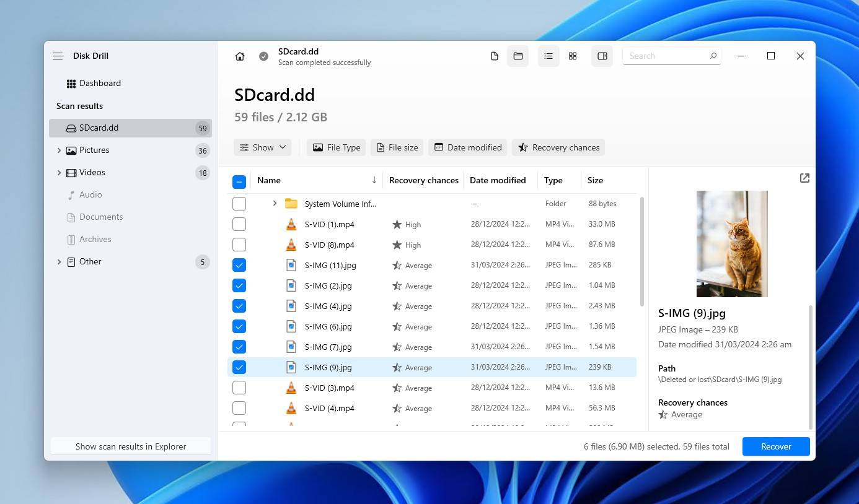Click JPEG icon of S-IMG (6).jpg

pos(291,326)
